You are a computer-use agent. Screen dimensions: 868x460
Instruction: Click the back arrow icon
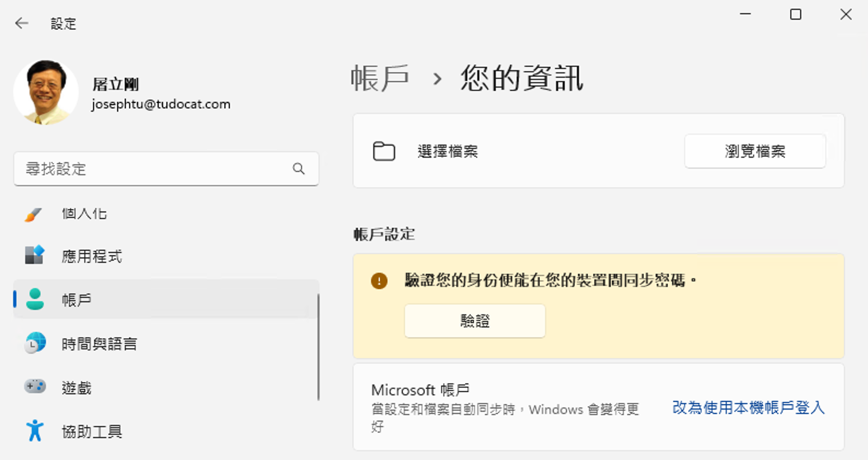(x=22, y=23)
